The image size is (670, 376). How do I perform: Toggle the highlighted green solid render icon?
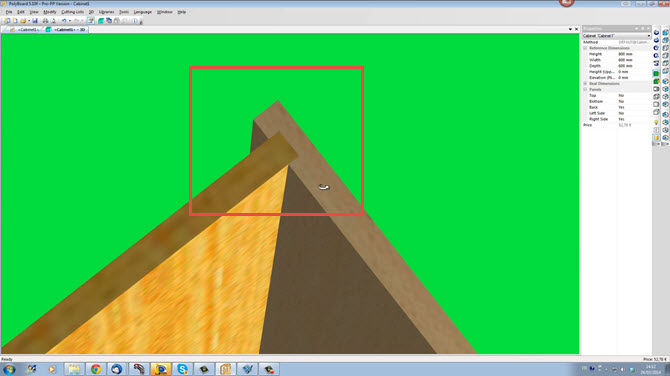pos(656,73)
